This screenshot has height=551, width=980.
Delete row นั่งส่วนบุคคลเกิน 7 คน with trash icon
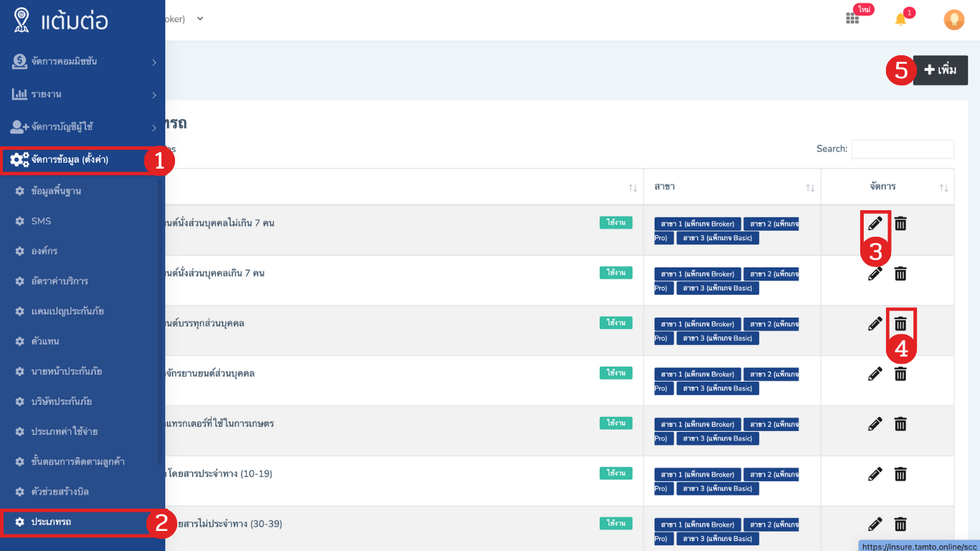[900, 273]
